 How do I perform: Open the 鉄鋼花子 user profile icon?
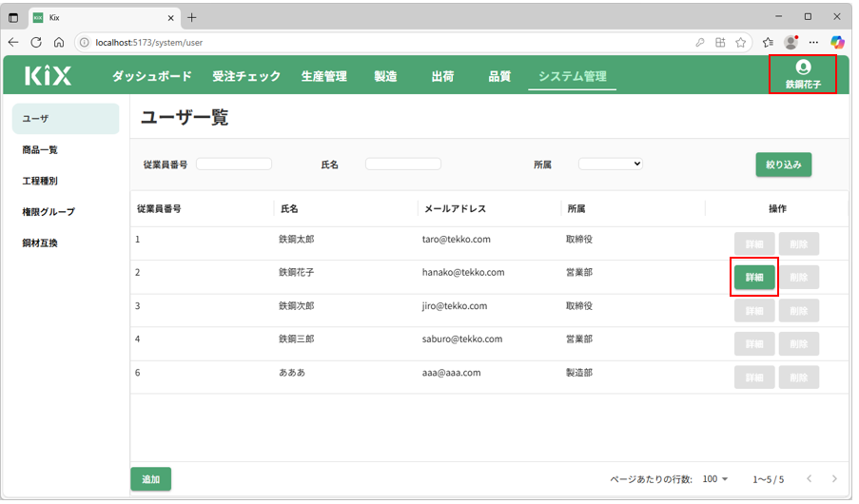tap(803, 74)
